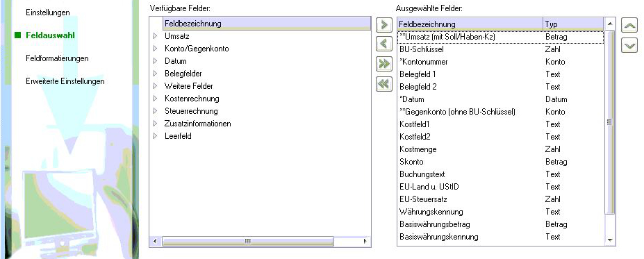Expand the Konto/Gegenkonto tree node

point(155,49)
